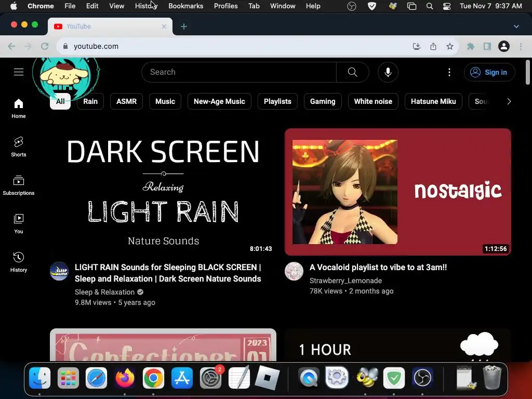Screen dimensions: 532x399
Task: Select the Music filter chip
Action: (x=165, y=101)
